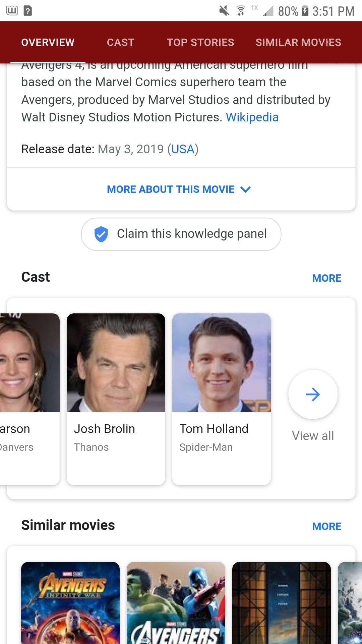Tap the Wi-Fi status bar icon
Screen dimensions: 362x644
(240, 11)
